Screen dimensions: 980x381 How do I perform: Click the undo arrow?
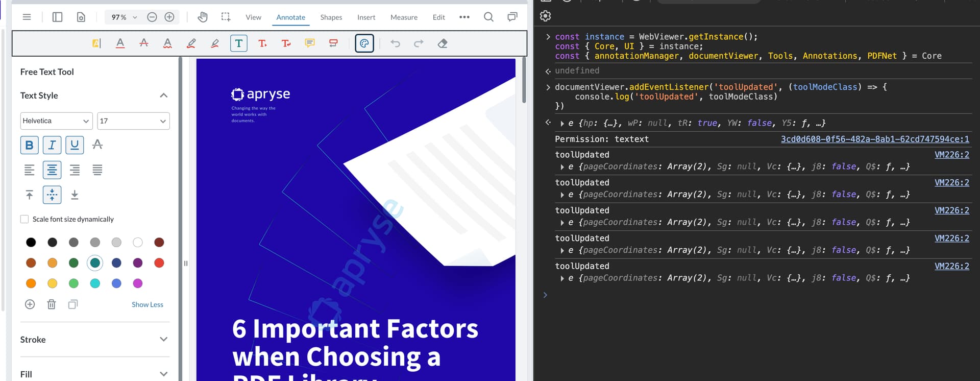(x=395, y=43)
